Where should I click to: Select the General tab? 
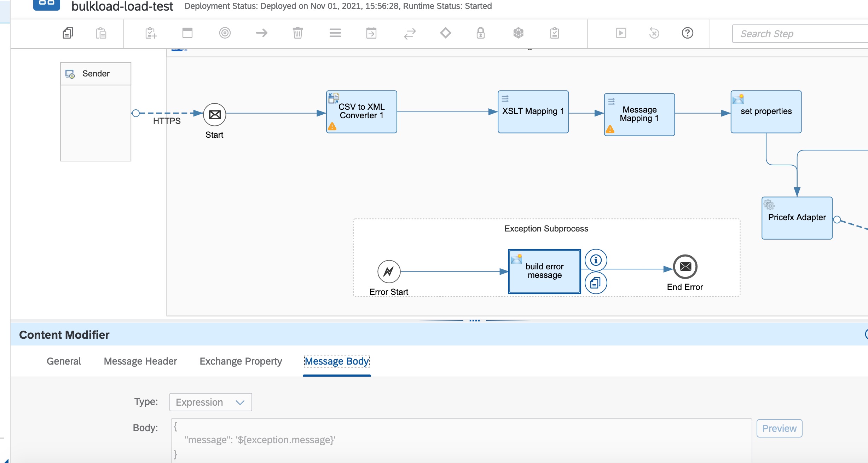[64, 361]
